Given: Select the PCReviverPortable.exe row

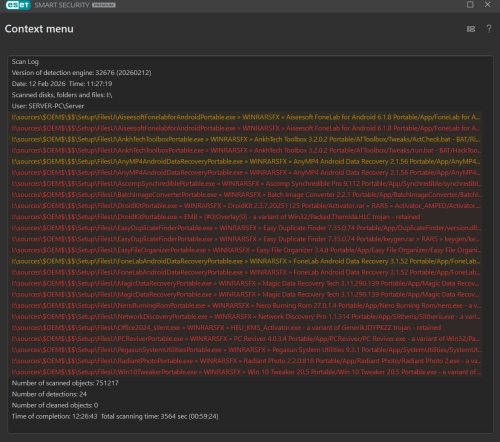Looking at the screenshot, I should 246,339.
